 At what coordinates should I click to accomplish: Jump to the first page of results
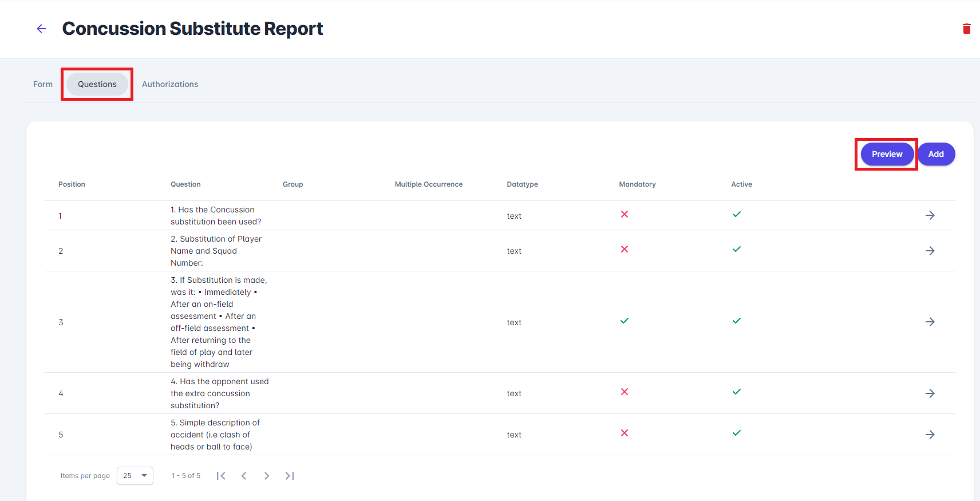pos(221,476)
